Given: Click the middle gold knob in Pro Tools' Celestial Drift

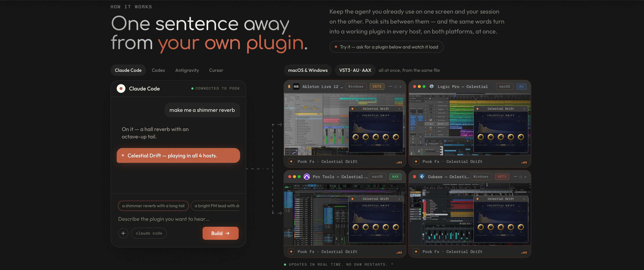Looking at the screenshot, I should [x=375, y=227].
